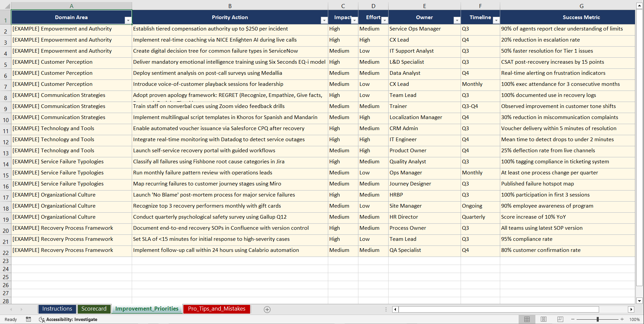The width and height of the screenshot is (644, 324).
Task: Filter the Owner column via its dropdown arrow
Action: point(457,20)
